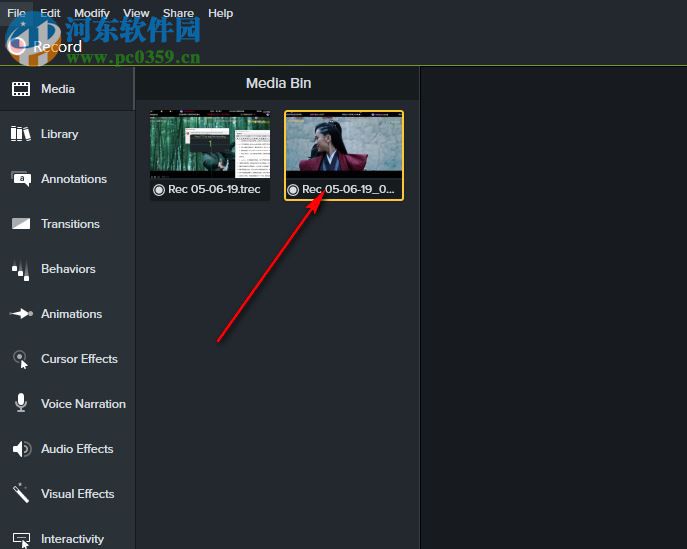Click the Voice Narration microphone icon
687x549 pixels.
coord(21,403)
